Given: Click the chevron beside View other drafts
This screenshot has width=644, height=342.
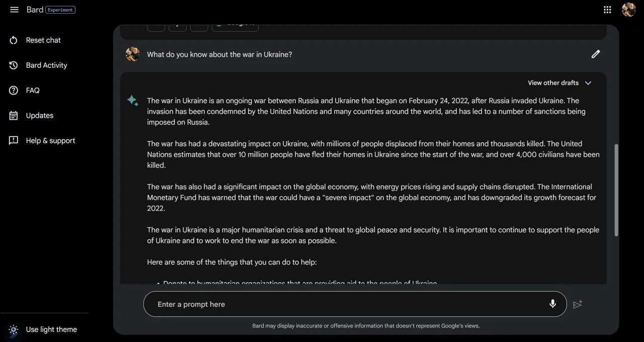Looking at the screenshot, I should [588, 83].
